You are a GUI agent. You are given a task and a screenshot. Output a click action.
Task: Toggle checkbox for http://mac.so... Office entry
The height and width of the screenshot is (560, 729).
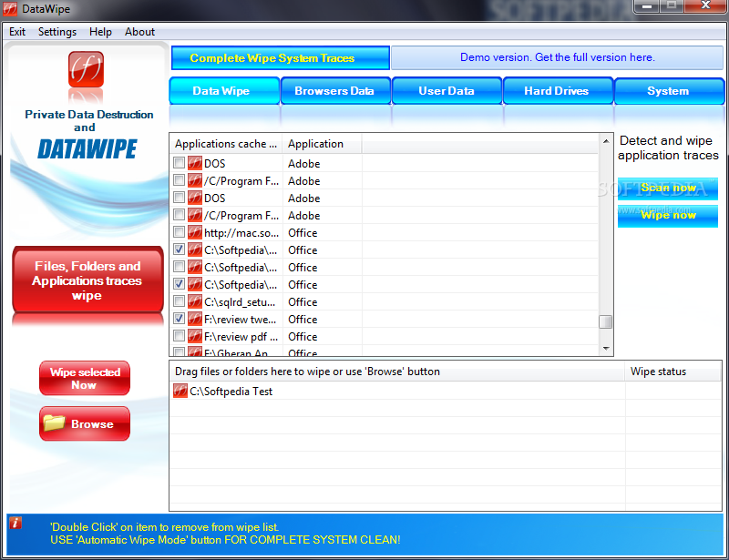179,231
